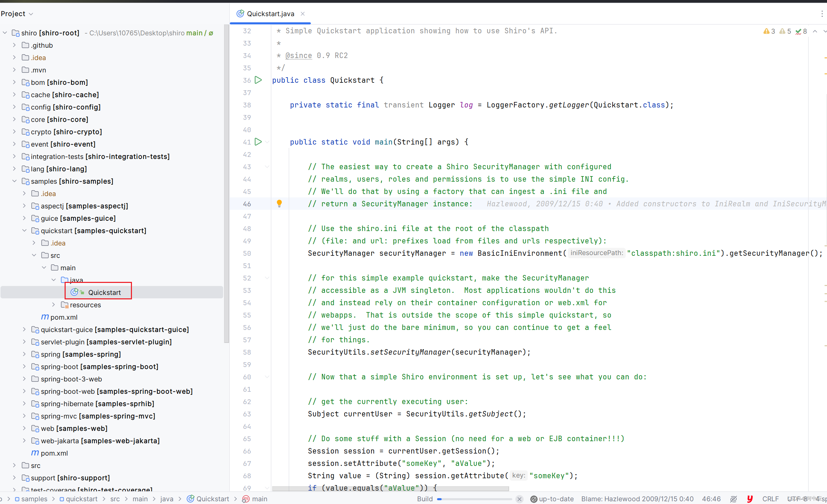This screenshot has width=827, height=504.
Task: Toggle fold marker on line 60
Action: tap(267, 377)
